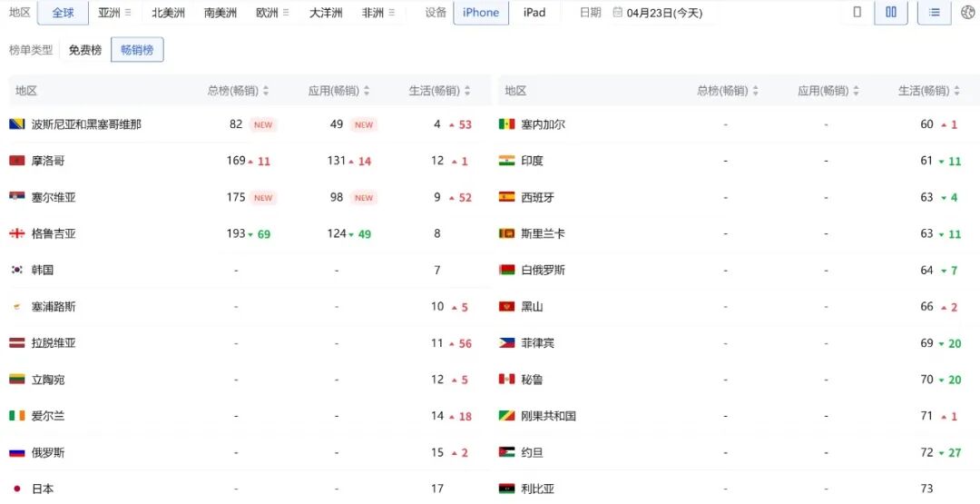Viewport: 980px width, 504px height.
Task: Select the 北美洲 region tab
Action: pos(168,13)
